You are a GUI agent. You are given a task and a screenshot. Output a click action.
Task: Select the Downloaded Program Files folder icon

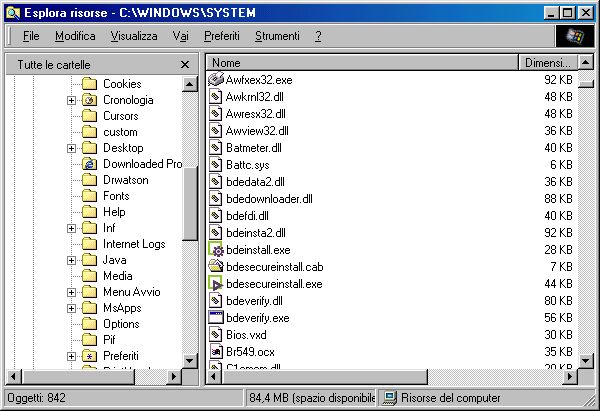[x=89, y=164]
